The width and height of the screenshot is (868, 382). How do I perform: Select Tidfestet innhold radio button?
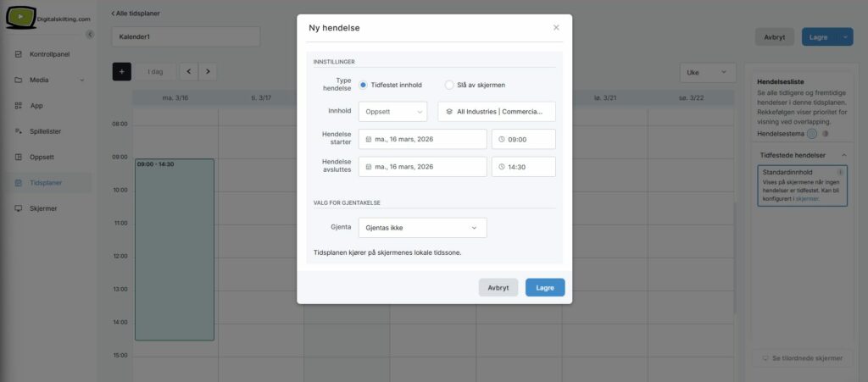coord(363,86)
